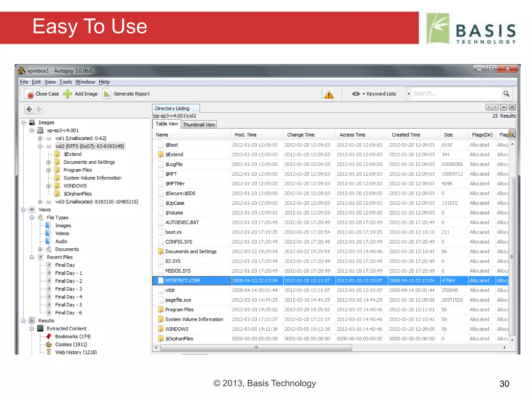This screenshot has height=399, width=532.
Task: Expand the WINDOWS tree folder
Action: (48, 186)
